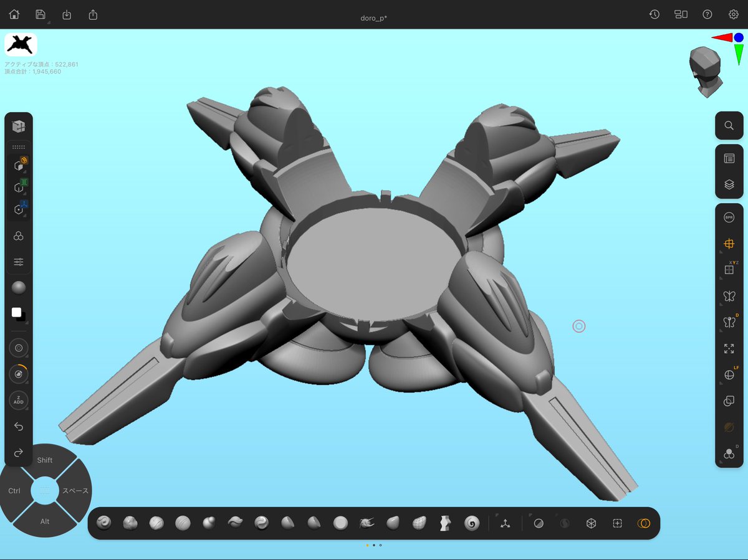Expand the half-shaded circle mask option
748x560 pixels.
tap(539, 523)
